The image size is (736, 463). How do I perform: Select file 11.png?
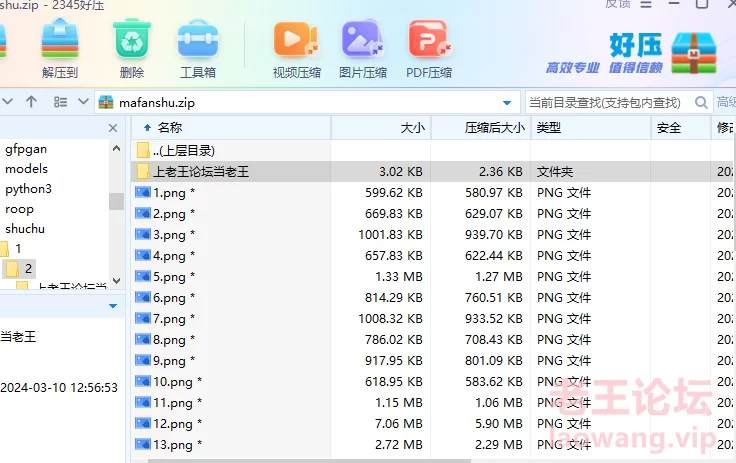click(x=432, y=402)
